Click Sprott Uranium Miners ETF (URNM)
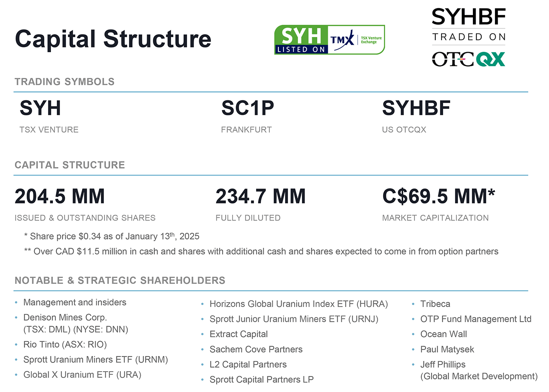Screen dimensions: 549x392 coord(96,360)
